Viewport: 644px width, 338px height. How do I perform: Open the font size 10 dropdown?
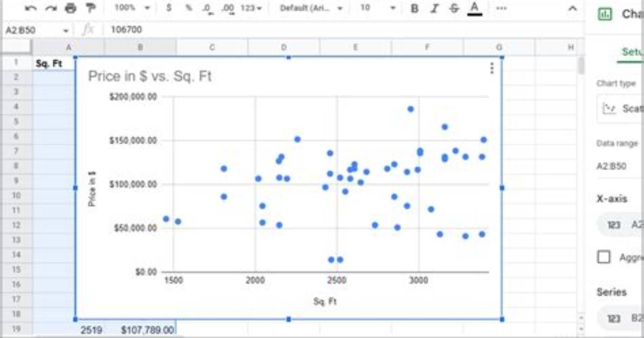click(377, 8)
